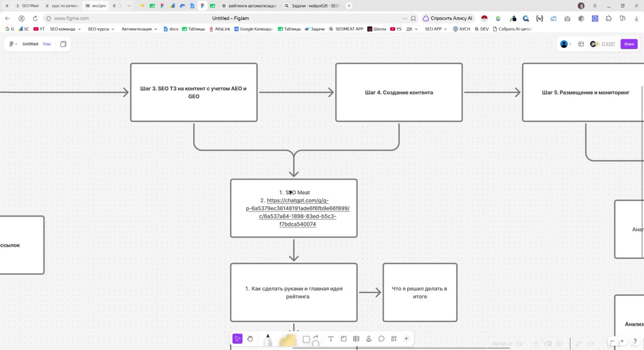Viewport: 644px width, 350px height.
Task: Insert a table with the Table tool
Action: point(356,339)
